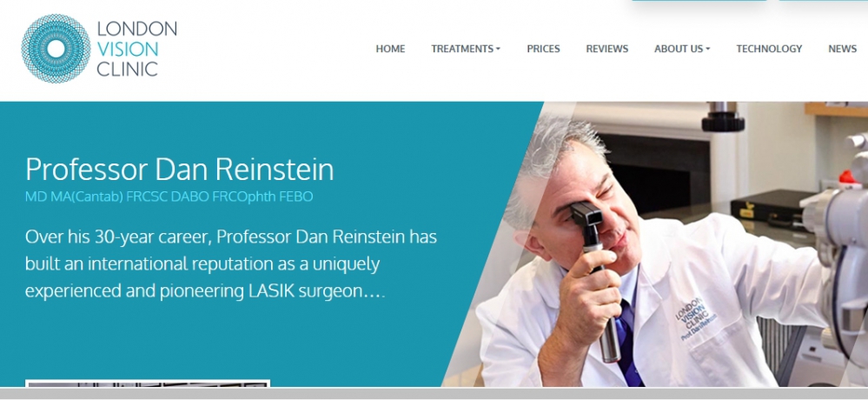Click the London Vision Clinic logo text
The width and height of the screenshot is (868, 400).
click(136, 49)
